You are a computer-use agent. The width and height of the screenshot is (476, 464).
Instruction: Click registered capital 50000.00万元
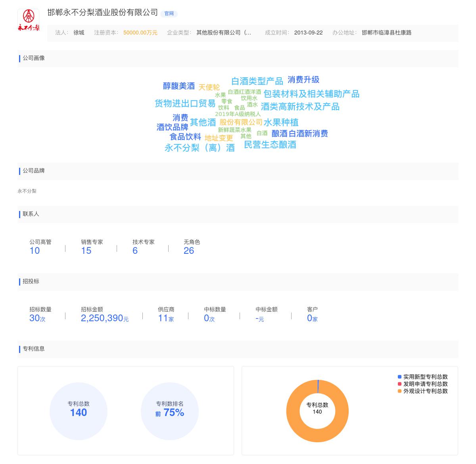coord(140,33)
